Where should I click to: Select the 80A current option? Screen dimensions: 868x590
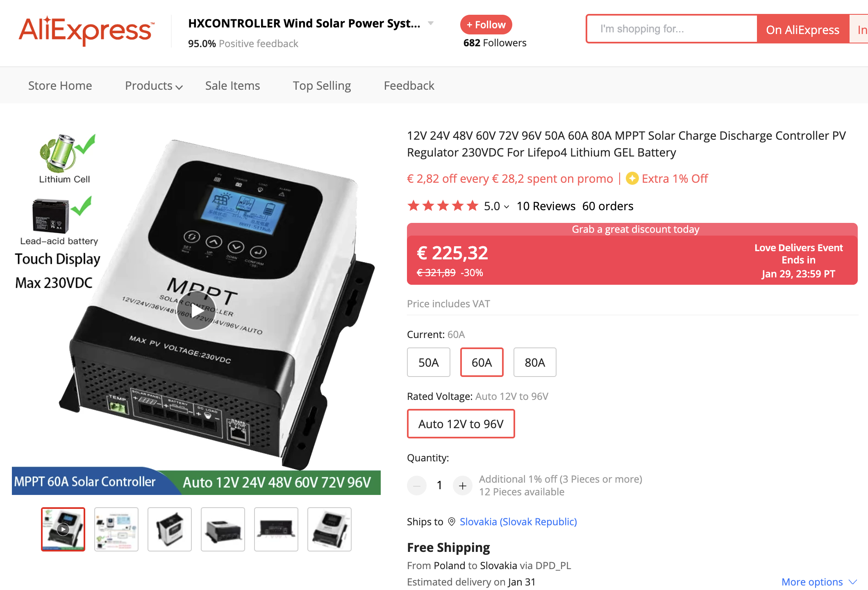[x=535, y=362]
